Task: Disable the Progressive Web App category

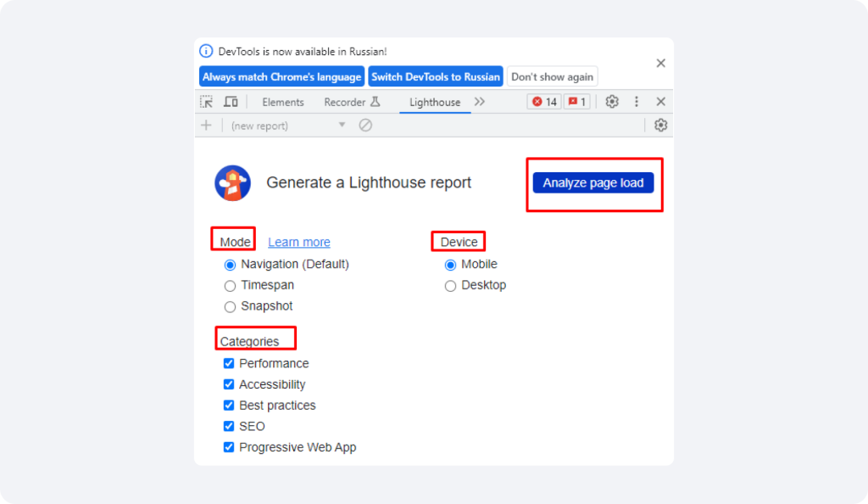Action: click(x=229, y=447)
